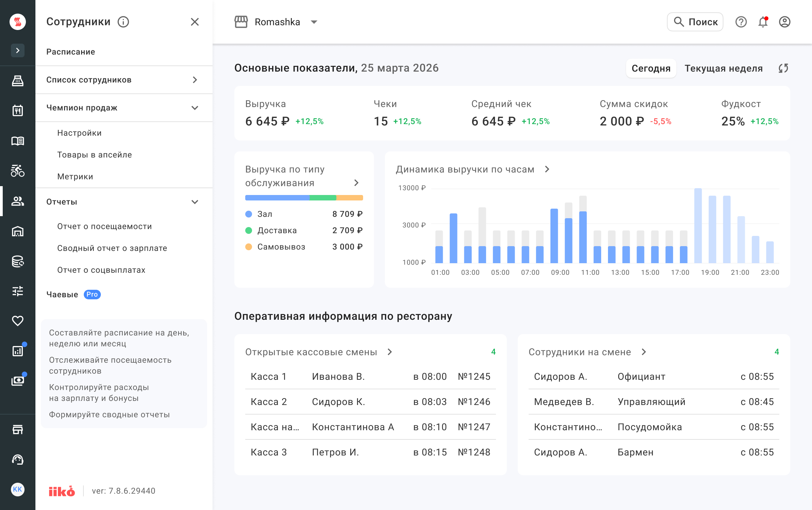Screen dimensions: 812x510
Task: Click the refresh indicators icon
Action: 783,68
